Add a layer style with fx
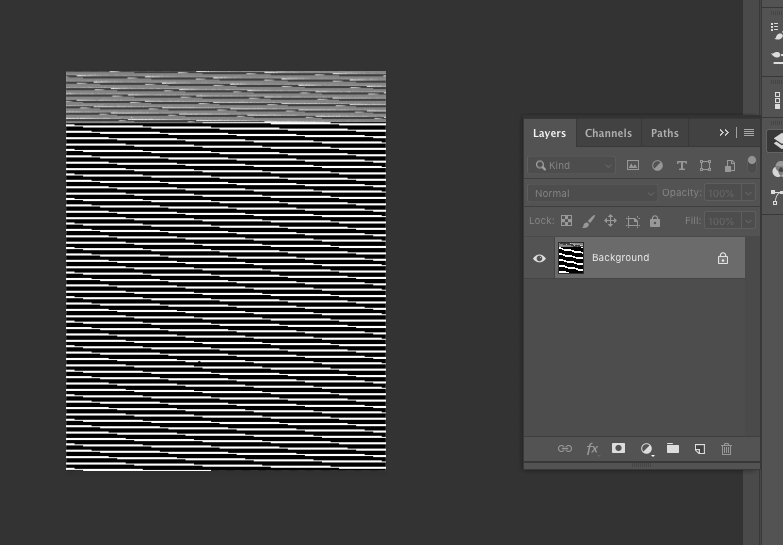Screen dimensions: 783x545 point(592,449)
